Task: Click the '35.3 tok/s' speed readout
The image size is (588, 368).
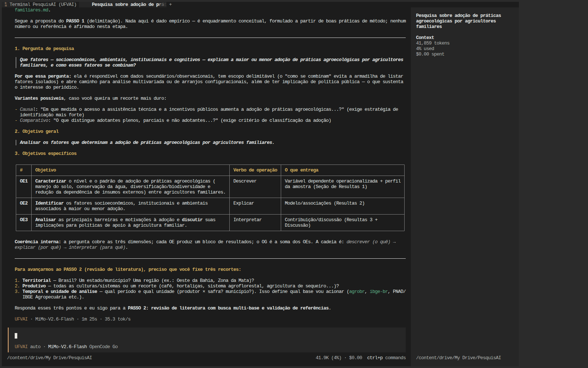Action: [x=118, y=319]
